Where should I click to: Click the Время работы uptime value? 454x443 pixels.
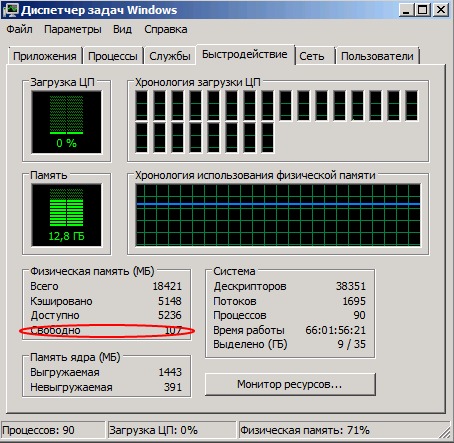tap(335, 330)
